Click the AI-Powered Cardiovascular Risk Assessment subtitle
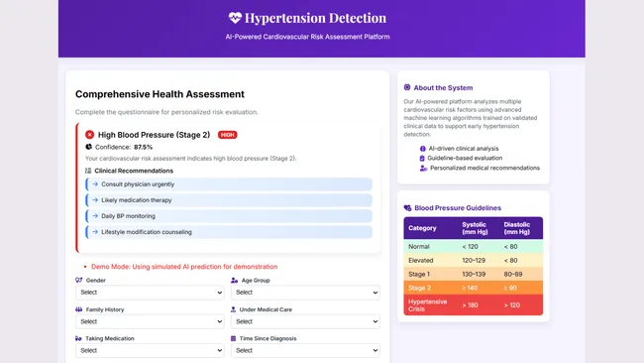This screenshot has height=363, width=644. click(x=307, y=37)
